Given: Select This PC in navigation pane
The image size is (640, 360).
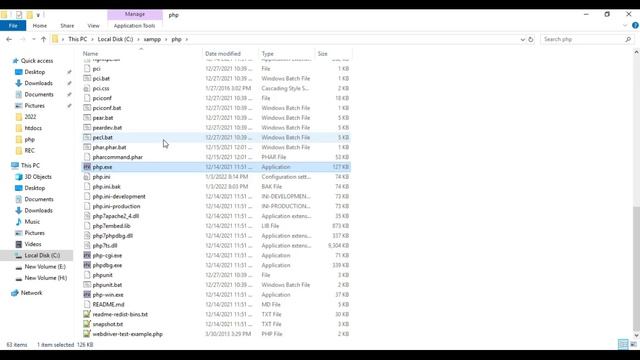Looking at the screenshot, I should 30,165.
